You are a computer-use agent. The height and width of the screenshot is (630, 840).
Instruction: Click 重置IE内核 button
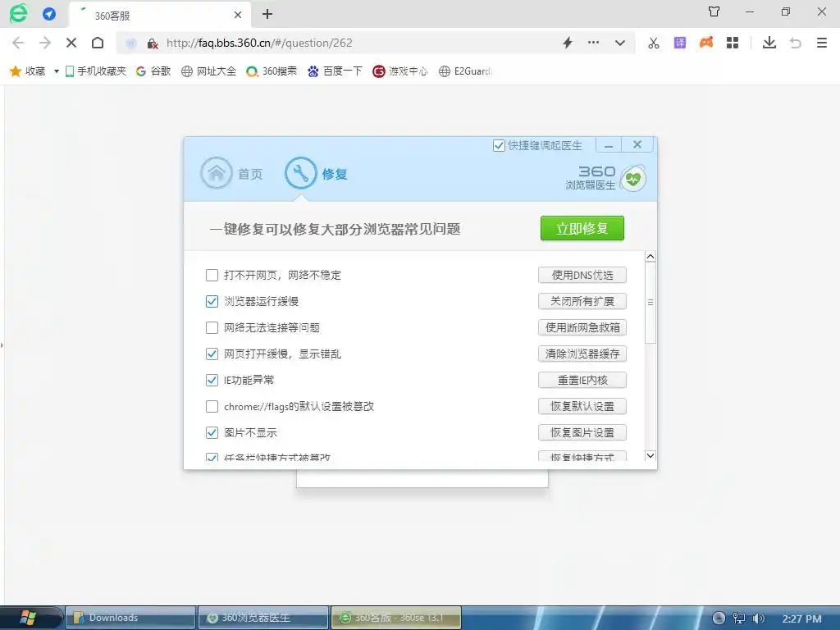tap(582, 381)
